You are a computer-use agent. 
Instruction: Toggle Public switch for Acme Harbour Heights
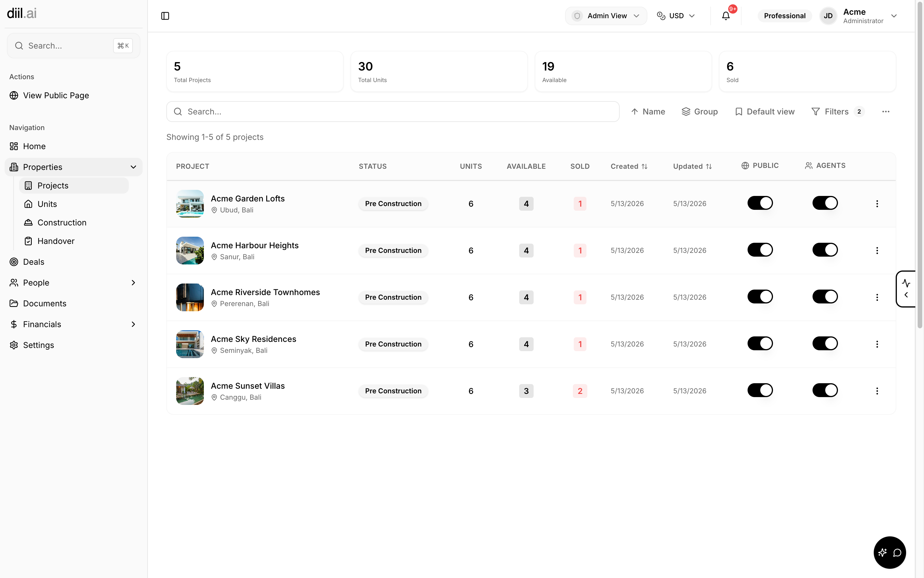(x=760, y=250)
